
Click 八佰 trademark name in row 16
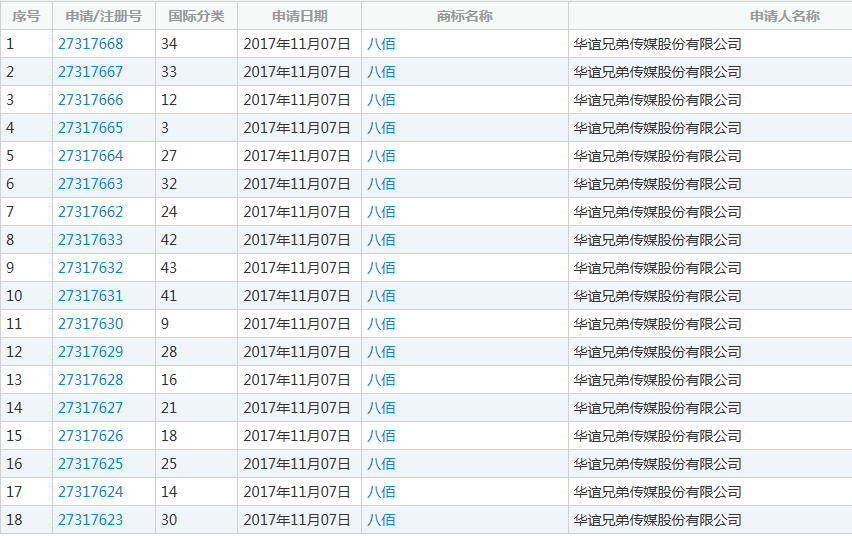click(x=381, y=464)
